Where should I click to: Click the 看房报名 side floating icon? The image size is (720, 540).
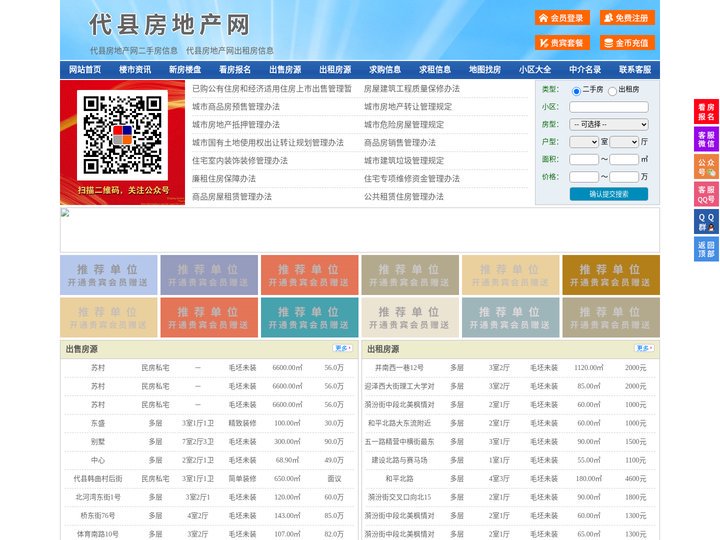coord(706,112)
